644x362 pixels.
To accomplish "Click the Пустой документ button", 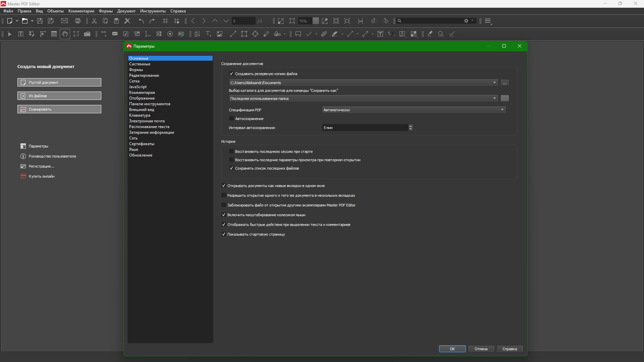I will click(59, 82).
